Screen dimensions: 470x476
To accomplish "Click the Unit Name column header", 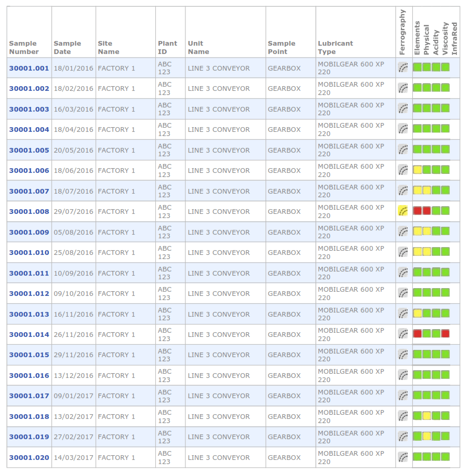I will [198, 47].
